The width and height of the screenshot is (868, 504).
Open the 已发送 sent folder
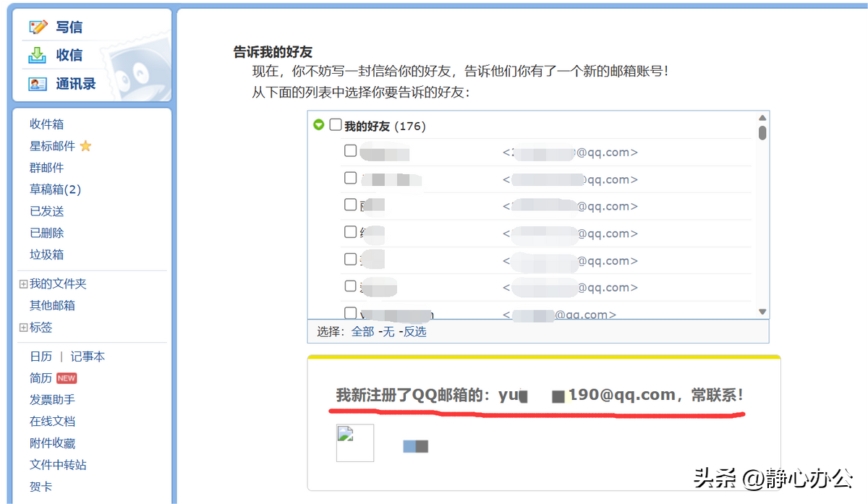click(46, 211)
